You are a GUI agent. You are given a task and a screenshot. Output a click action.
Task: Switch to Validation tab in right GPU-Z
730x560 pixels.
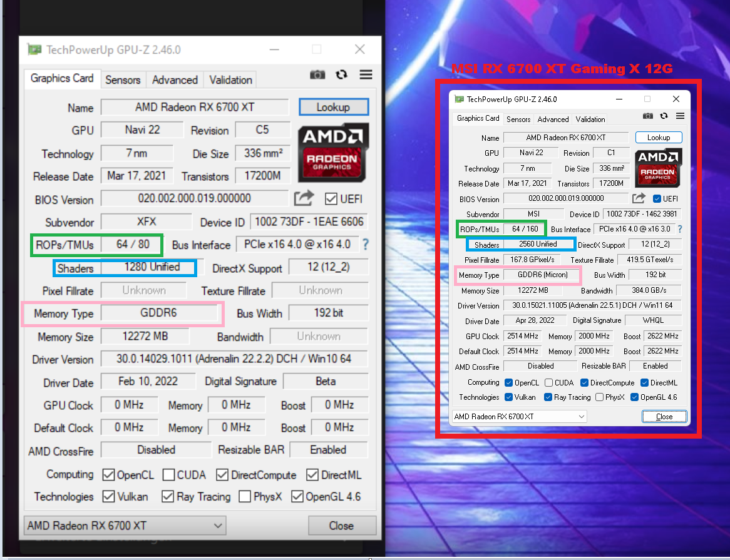click(590, 119)
